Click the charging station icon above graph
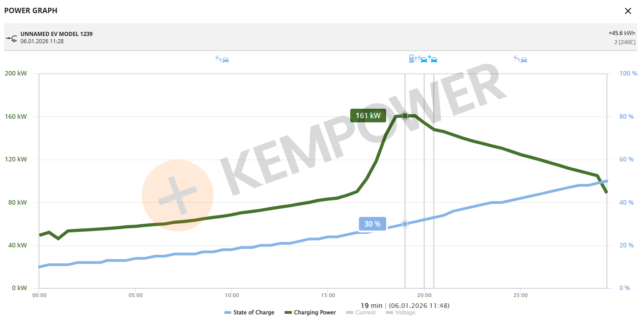 pyautogui.click(x=412, y=59)
